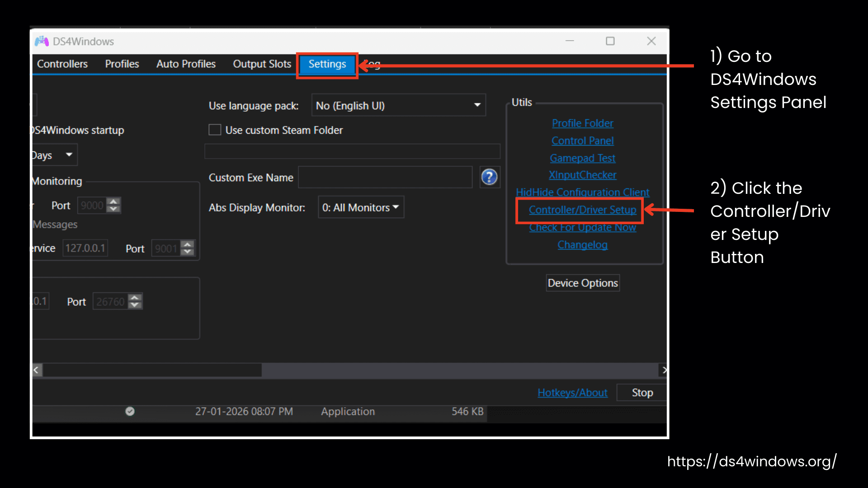Close the DS4Windows window

coord(651,41)
